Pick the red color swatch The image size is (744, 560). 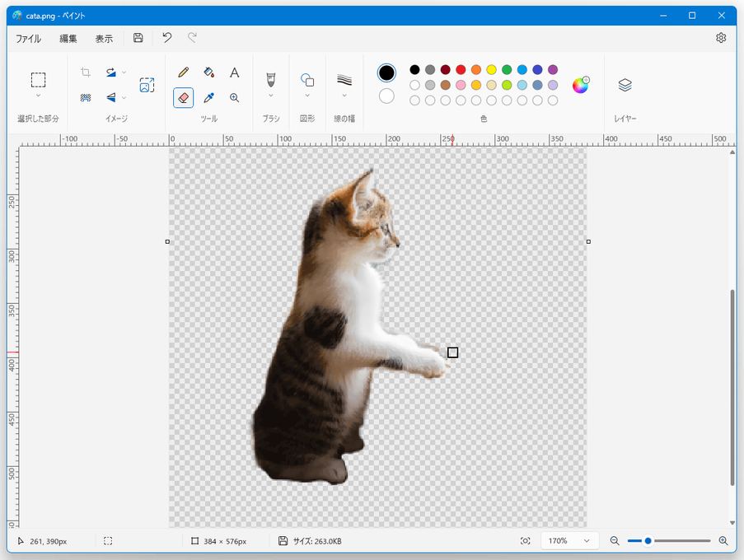pos(461,70)
